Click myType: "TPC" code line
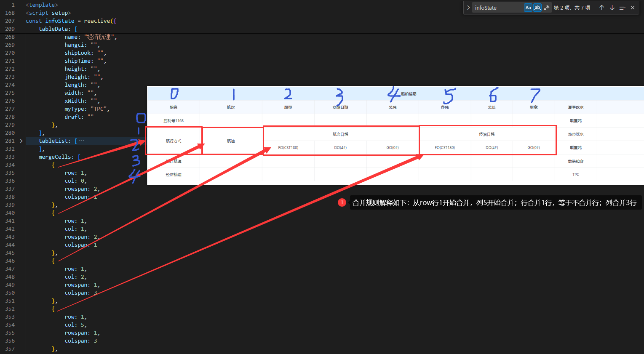 tap(87, 109)
